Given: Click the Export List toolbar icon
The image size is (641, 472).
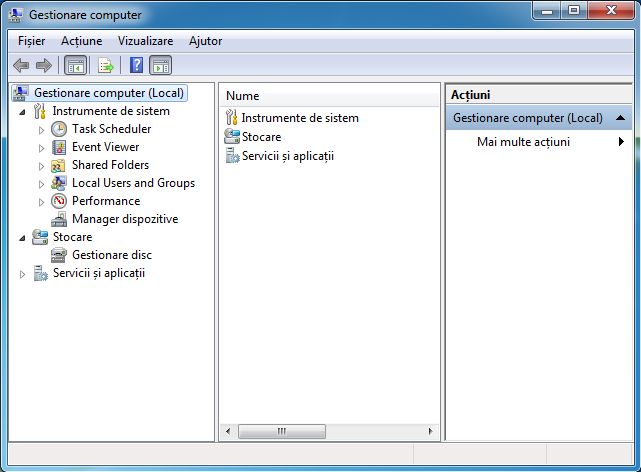Looking at the screenshot, I should (105, 65).
